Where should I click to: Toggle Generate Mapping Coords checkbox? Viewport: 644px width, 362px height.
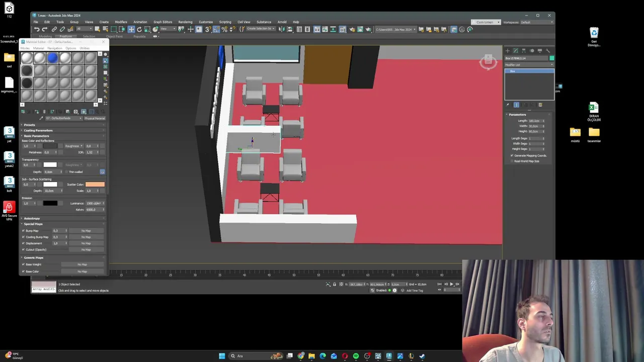click(x=512, y=155)
